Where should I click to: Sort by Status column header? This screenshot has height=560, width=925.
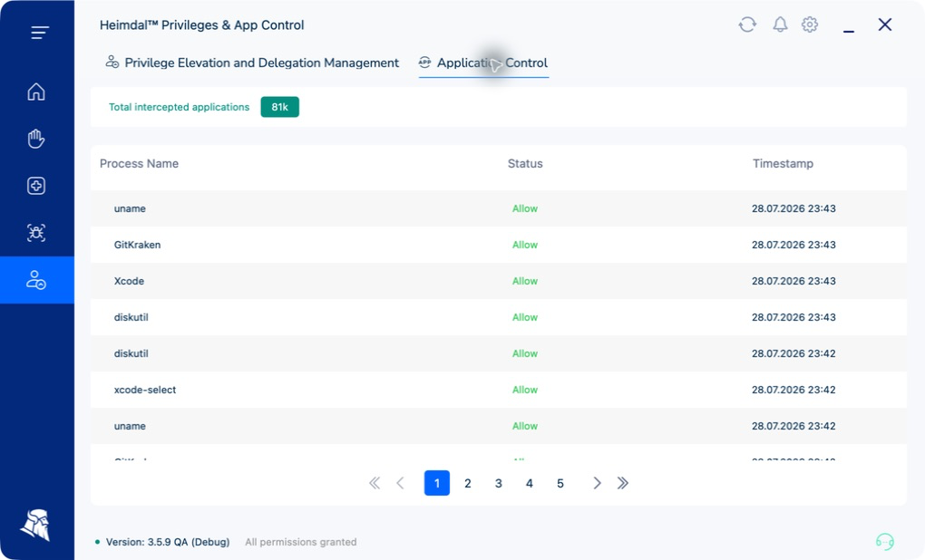coord(525,163)
